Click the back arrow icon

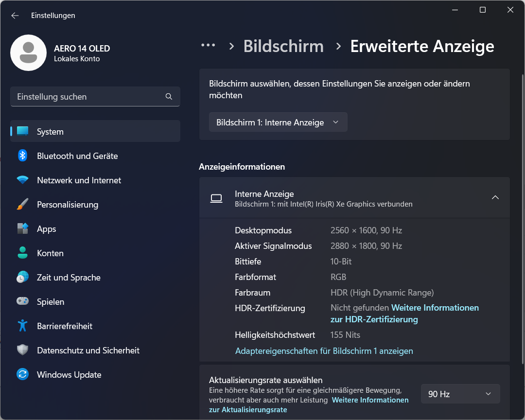pyautogui.click(x=15, y=16)
